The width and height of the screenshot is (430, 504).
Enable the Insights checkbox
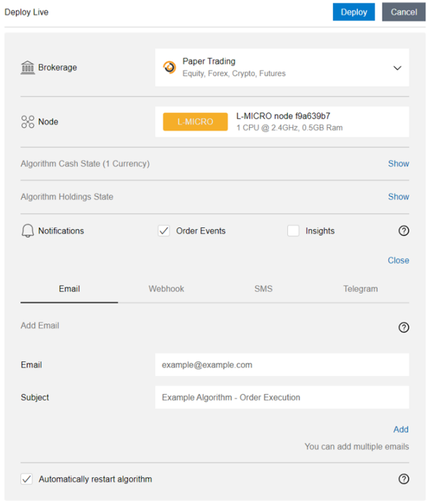tap(294, 231)
